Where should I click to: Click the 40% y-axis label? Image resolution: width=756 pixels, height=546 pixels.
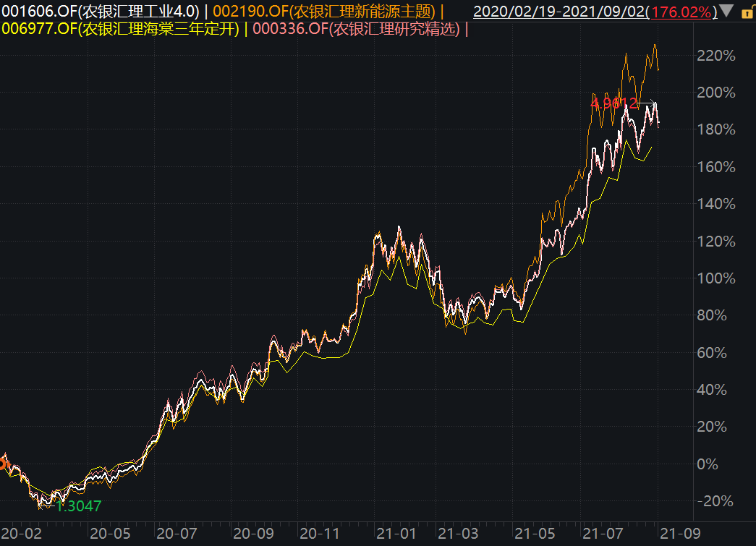tap(712, 390)
